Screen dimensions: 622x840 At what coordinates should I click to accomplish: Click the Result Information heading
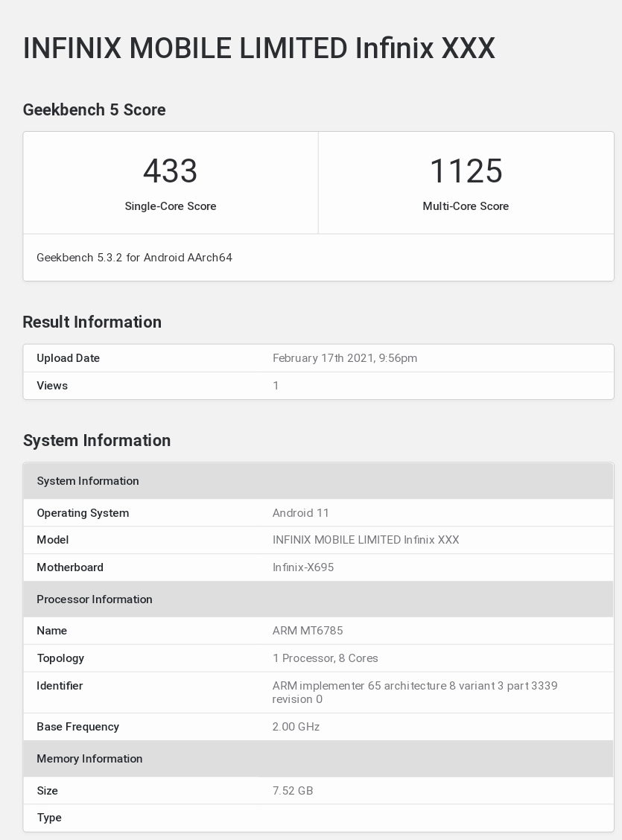pos(92,322)
